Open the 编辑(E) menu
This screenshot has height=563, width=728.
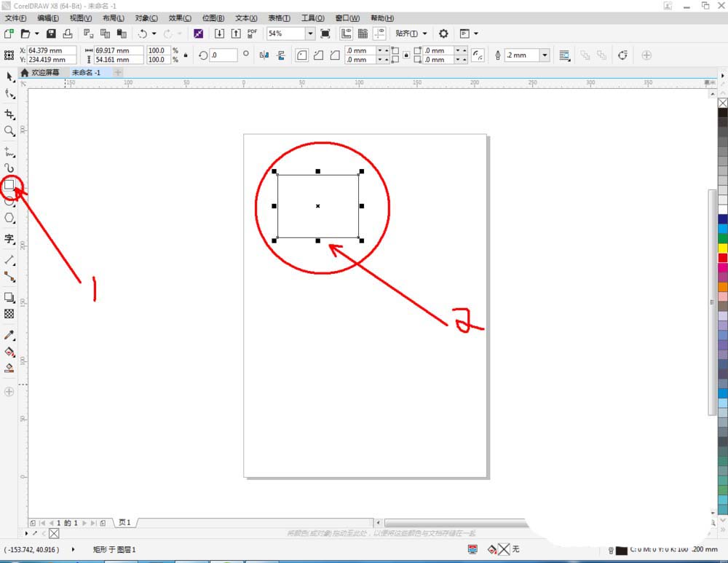[48, 18]
